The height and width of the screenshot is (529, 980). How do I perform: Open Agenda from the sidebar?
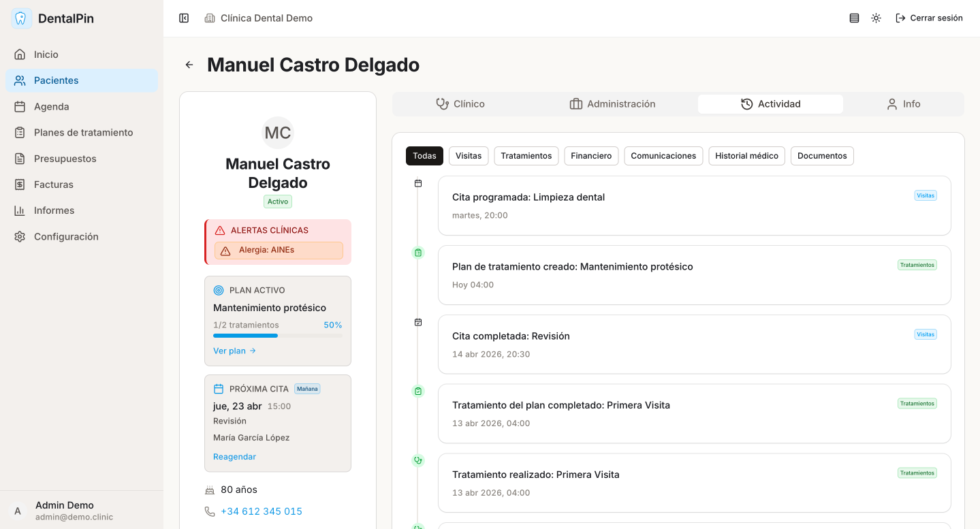point(52,107)
